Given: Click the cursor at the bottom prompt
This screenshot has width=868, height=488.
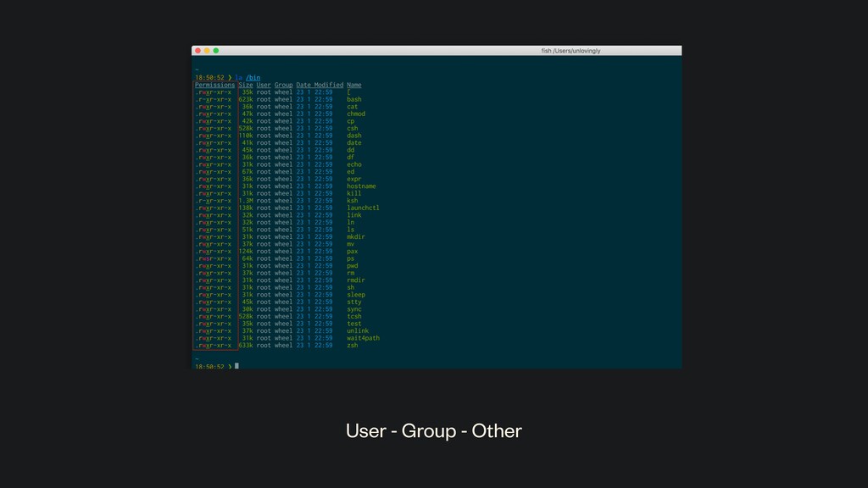Looking at the screenshot, I should tap(236, 366).
